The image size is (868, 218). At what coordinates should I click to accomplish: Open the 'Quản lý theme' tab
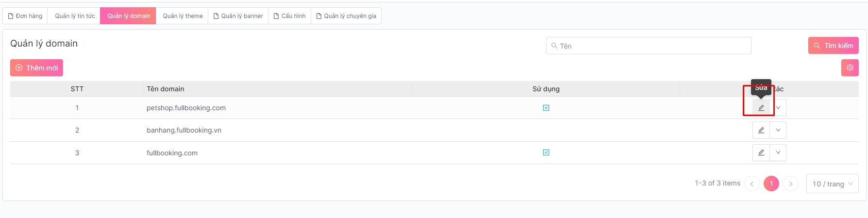point(183,16)
